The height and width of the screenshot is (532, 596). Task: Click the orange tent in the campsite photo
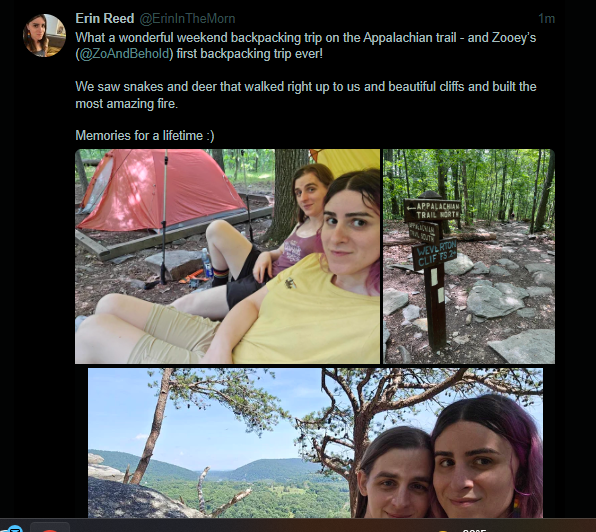click(162, 190)
